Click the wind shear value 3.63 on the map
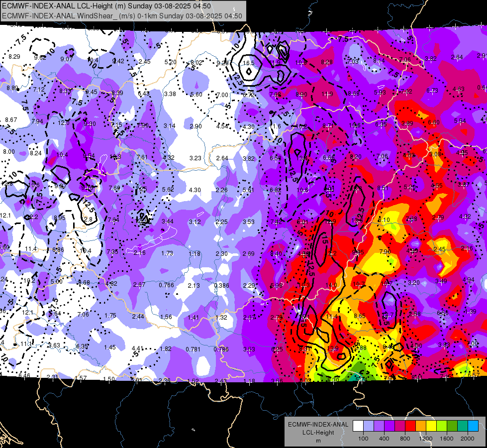The width and height of the screenshot is (487, 448). [x=54, y=345]
